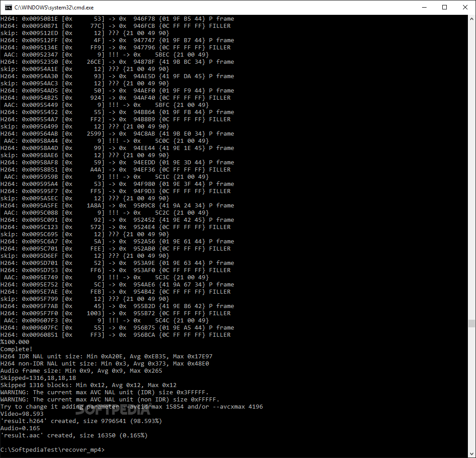Click the 'Skipped 1316 blocks' line
The width and height of the screenshot is (476, 458).
(x=89, y=385)
